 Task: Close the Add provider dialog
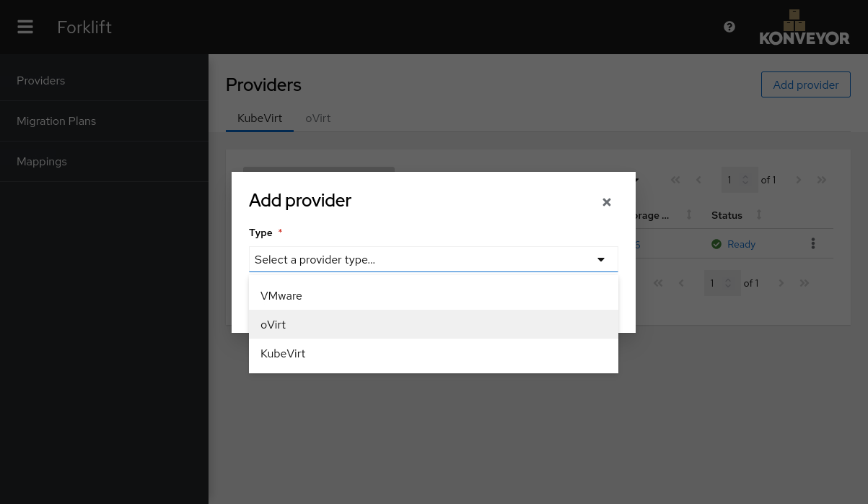[x=607, y=202]
